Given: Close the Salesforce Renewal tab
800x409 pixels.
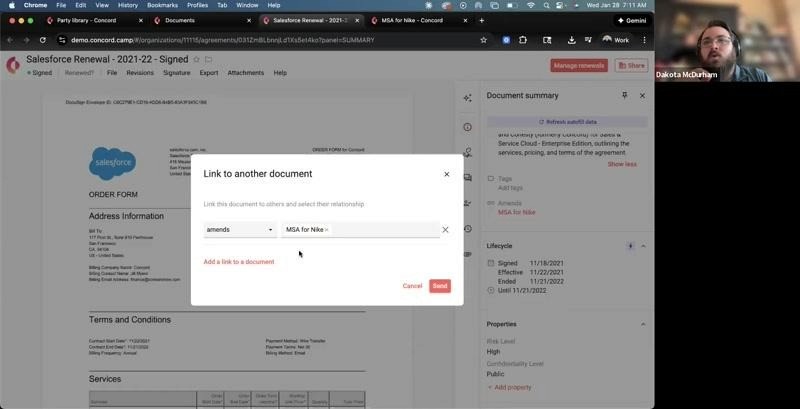Looking at the screenshot, I should pos(357,20).
